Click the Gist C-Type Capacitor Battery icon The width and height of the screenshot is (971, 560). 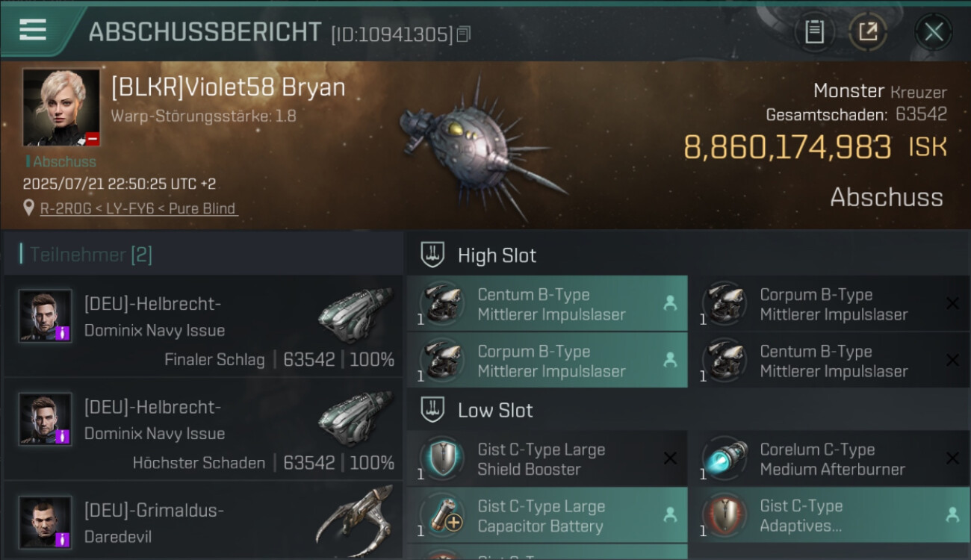441,515
